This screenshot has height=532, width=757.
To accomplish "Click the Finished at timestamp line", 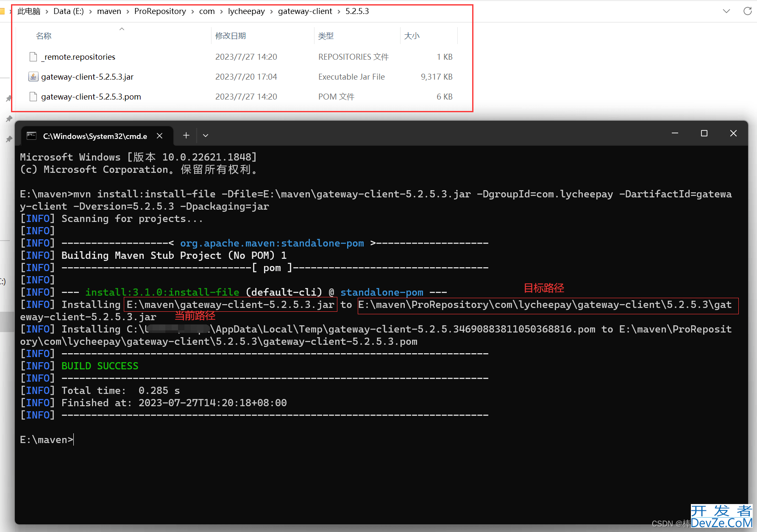I will (174, 403).
